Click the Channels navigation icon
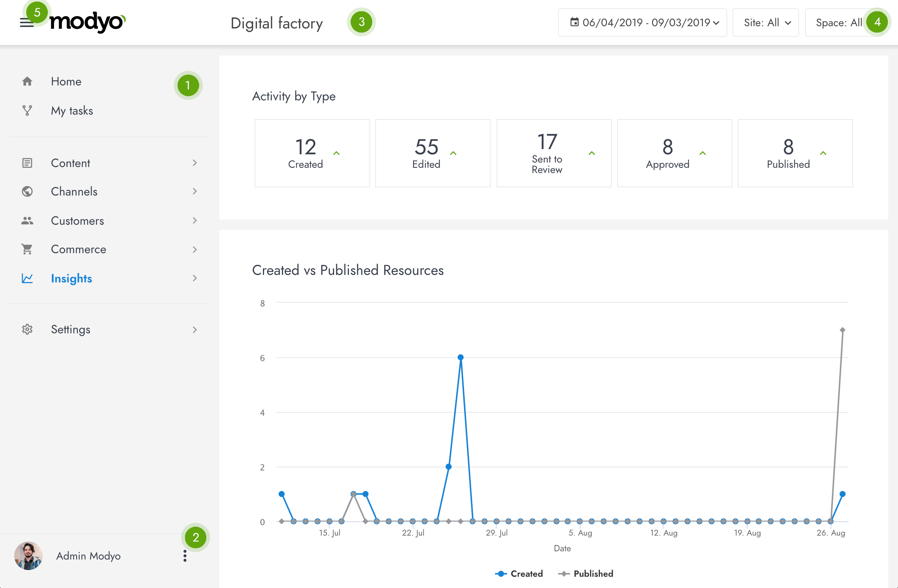Viewport: 898px width, 588px height. 28,191
